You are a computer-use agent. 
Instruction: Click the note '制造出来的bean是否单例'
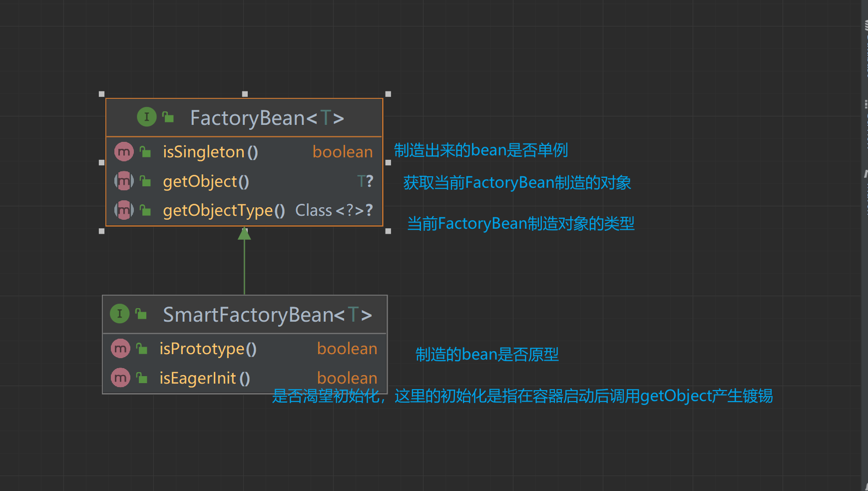[481, 150]
